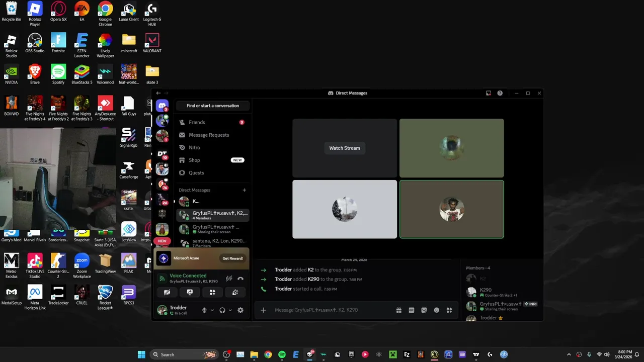
Task: Click the taskbar Search box
Action: [x=184, y=354]
